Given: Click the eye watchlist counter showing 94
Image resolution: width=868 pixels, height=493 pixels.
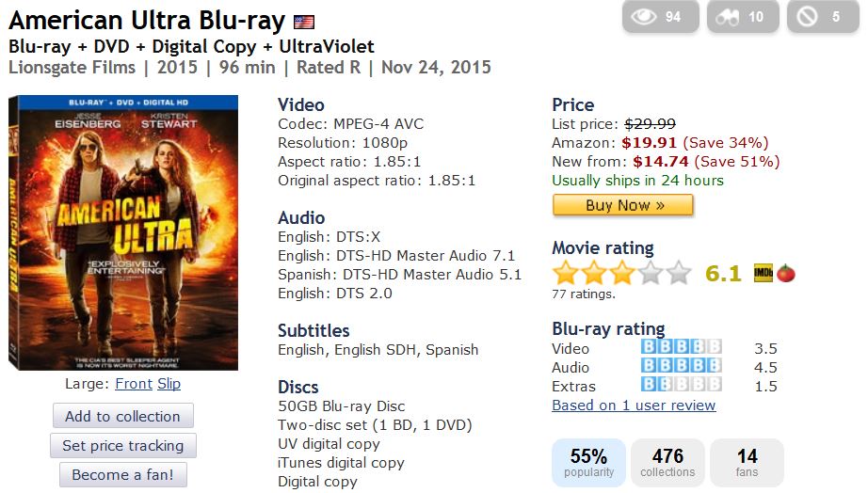Looking at the screenshot, I should tap(660, 17).
